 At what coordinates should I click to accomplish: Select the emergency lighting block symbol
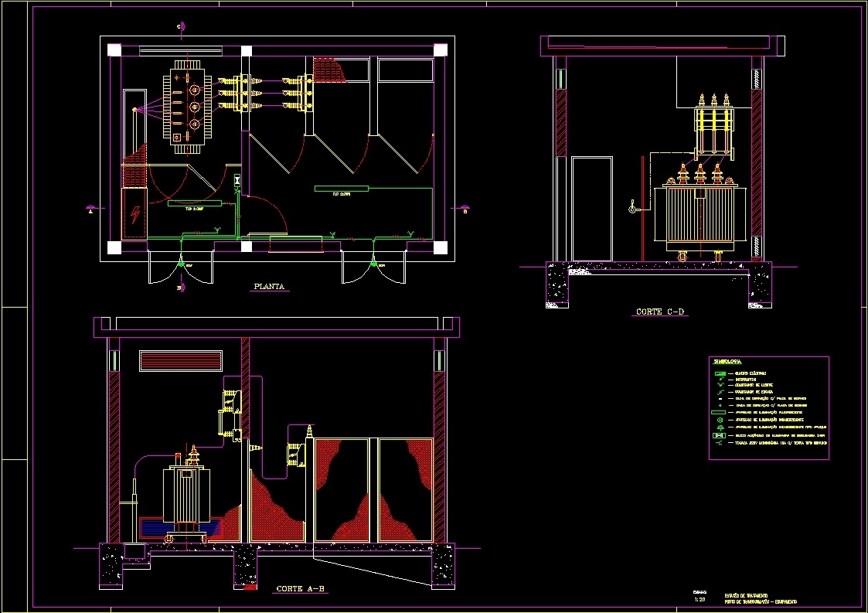pos(719,435)
